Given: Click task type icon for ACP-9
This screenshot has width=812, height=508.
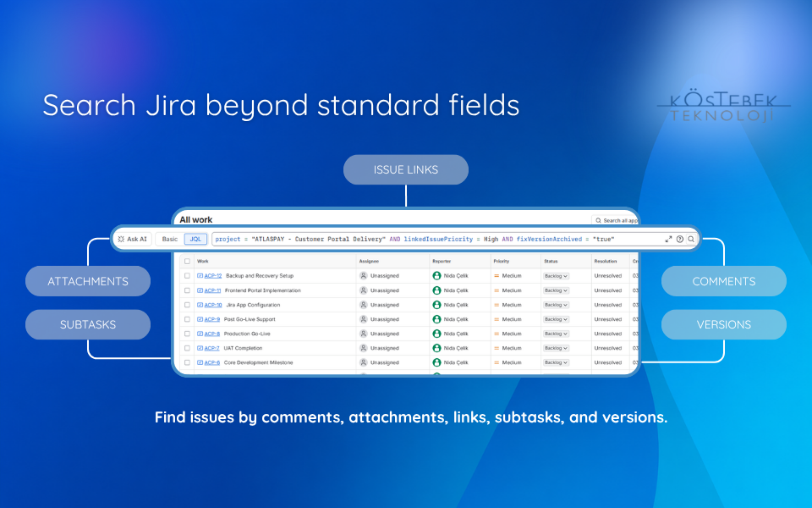Looking at the screenshot, I should click(200, 319).
